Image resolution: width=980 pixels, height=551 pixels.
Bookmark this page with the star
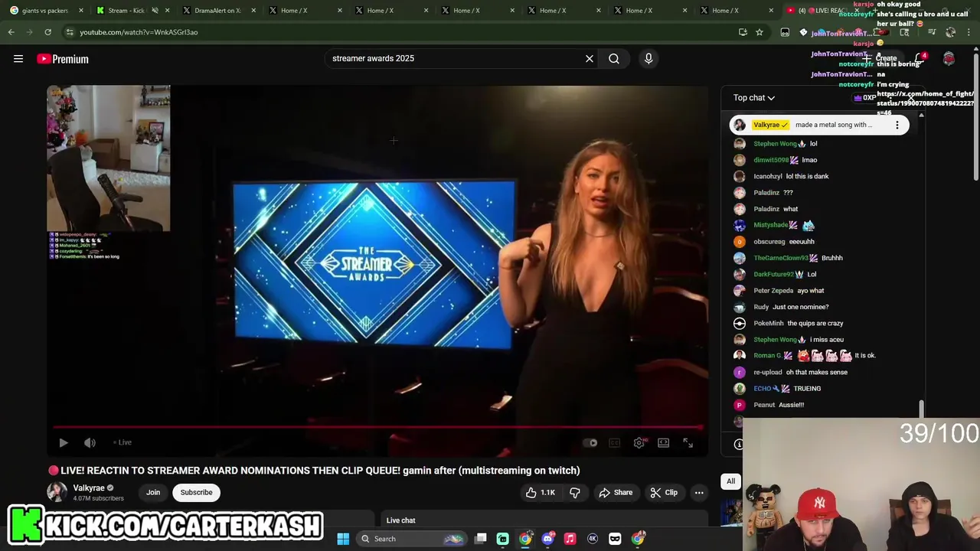[759, 32]
